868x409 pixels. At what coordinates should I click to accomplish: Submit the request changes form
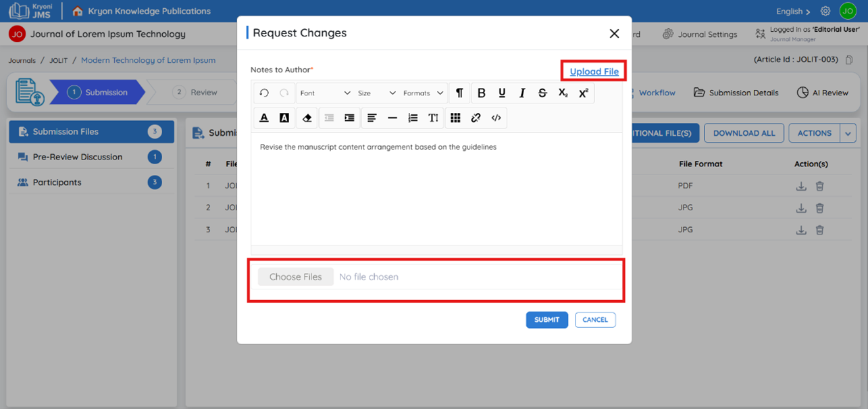click(546, 320)
